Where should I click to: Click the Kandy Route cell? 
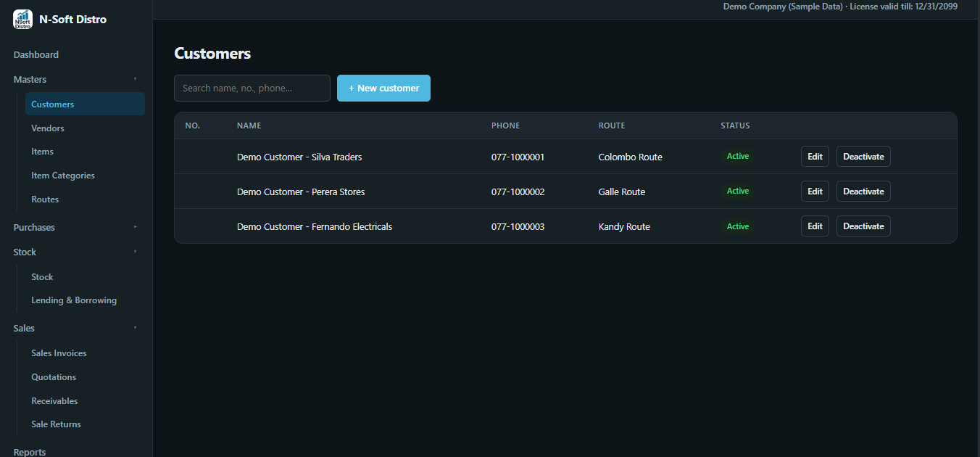[x=624, y=226]
